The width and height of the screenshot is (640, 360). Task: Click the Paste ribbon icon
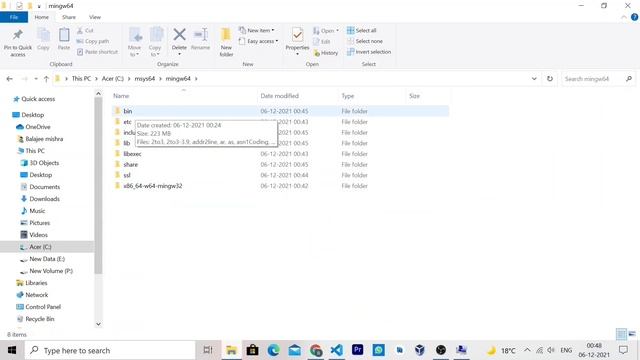(64, 39)
